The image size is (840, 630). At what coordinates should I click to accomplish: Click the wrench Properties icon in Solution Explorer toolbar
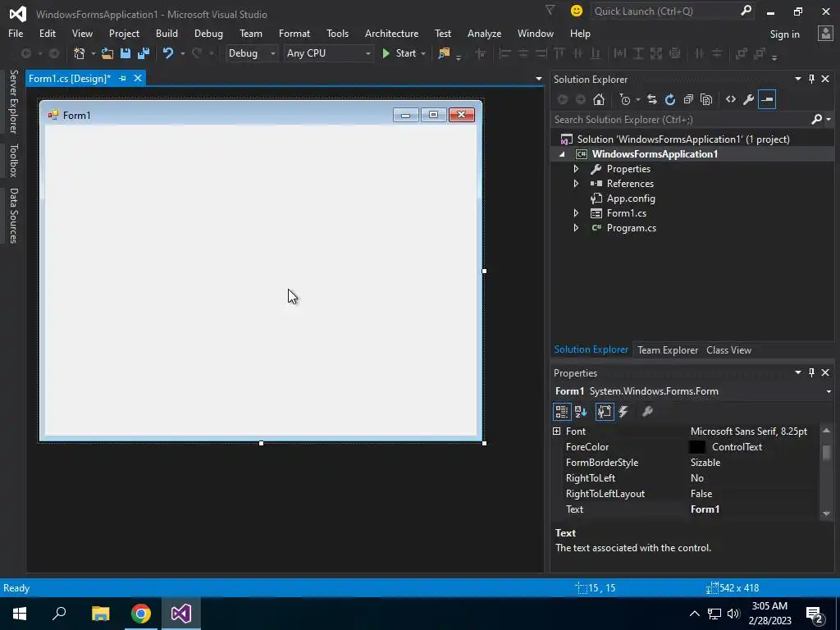[749, 99]
